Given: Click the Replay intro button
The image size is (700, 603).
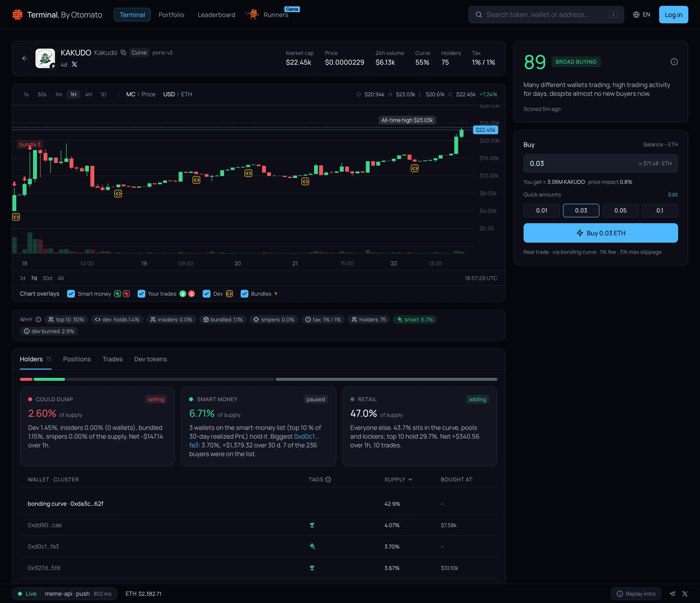Looking at the screenshot, I should pos(636,594).
